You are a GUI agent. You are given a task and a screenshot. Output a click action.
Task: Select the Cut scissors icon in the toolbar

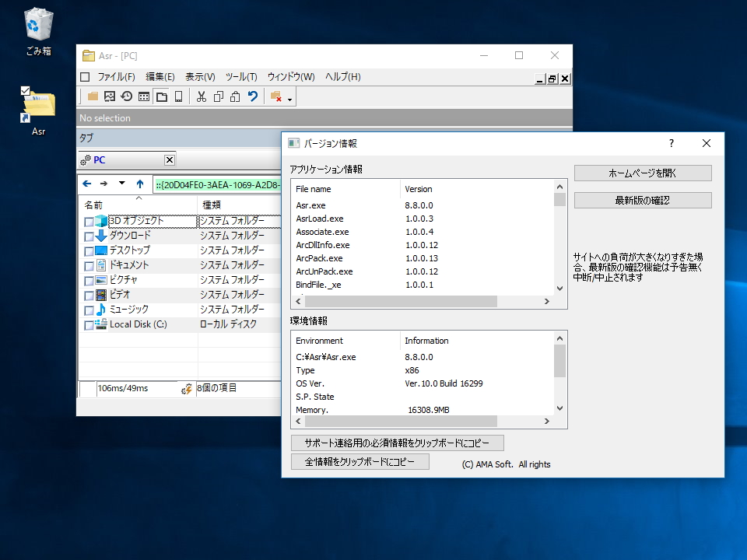click(202, 96)
